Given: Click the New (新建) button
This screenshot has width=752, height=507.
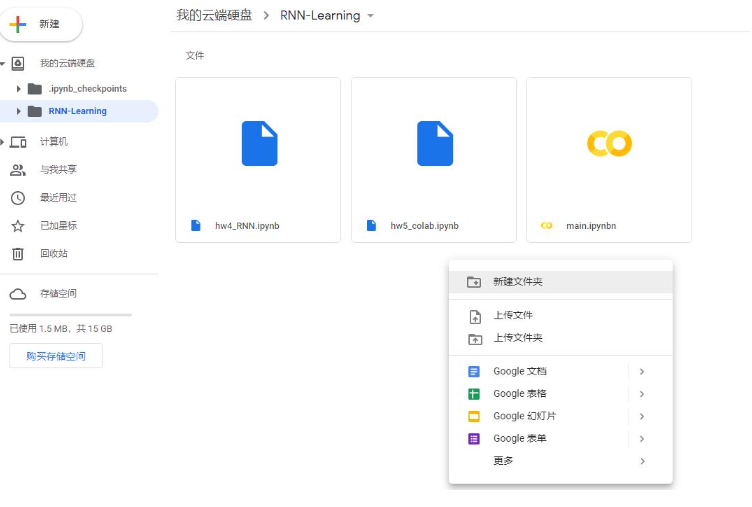Looking at the screenshot, I should (x=40, y=24).
